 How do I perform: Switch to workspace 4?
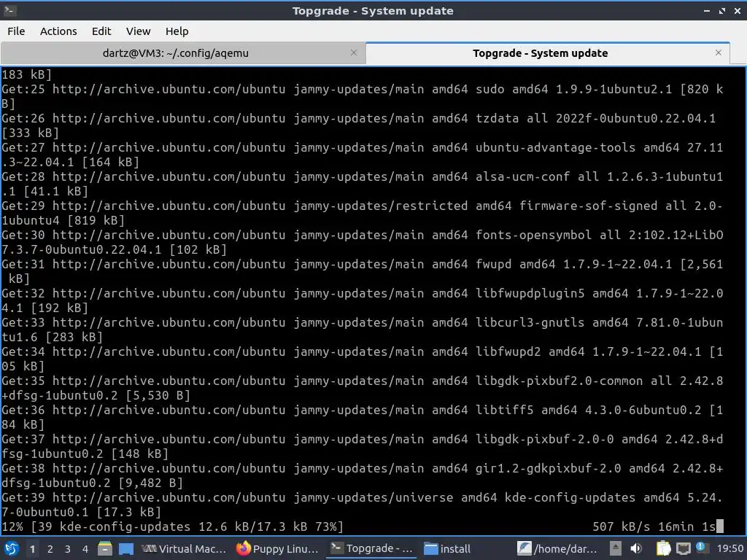pos(85,549)
